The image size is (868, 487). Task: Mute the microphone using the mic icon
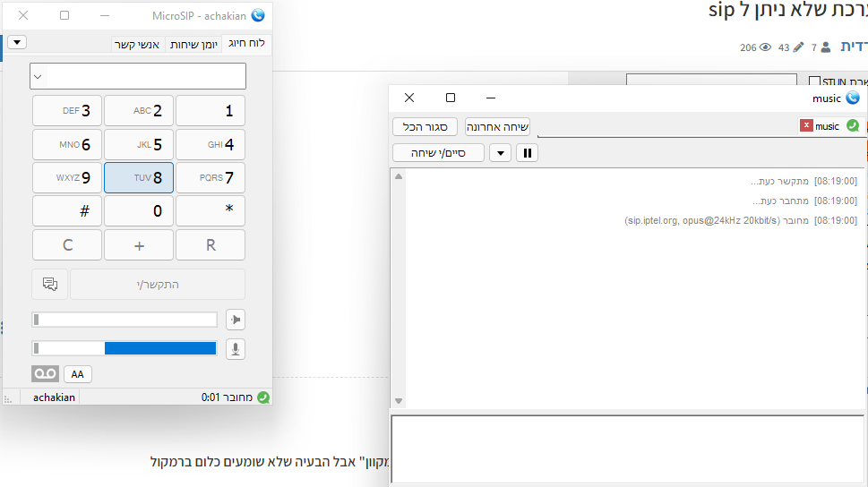coord(235,349)
